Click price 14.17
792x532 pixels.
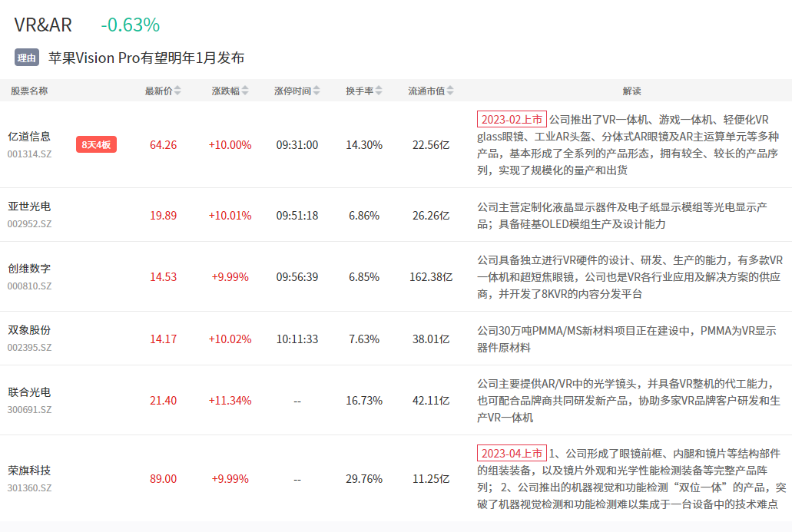[163, 339]
